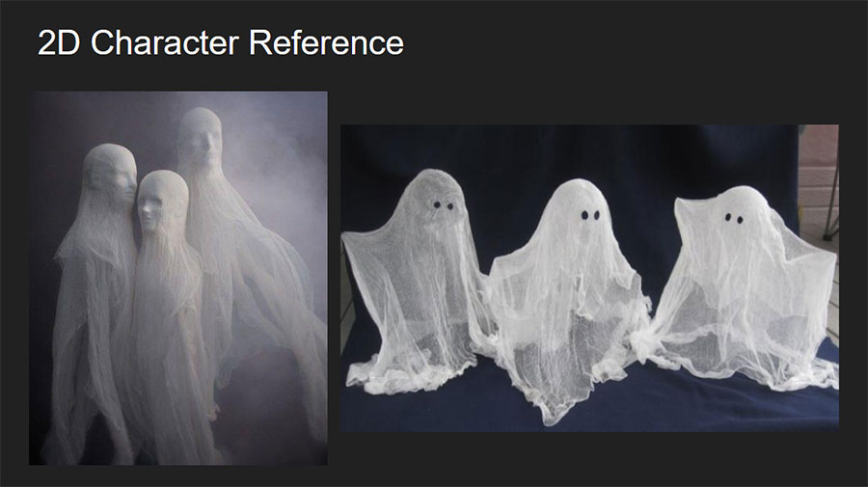The image size is (868, 487).
Task: Click the slide title "2D Character Reference"
Action: click(x=220, y=42)
